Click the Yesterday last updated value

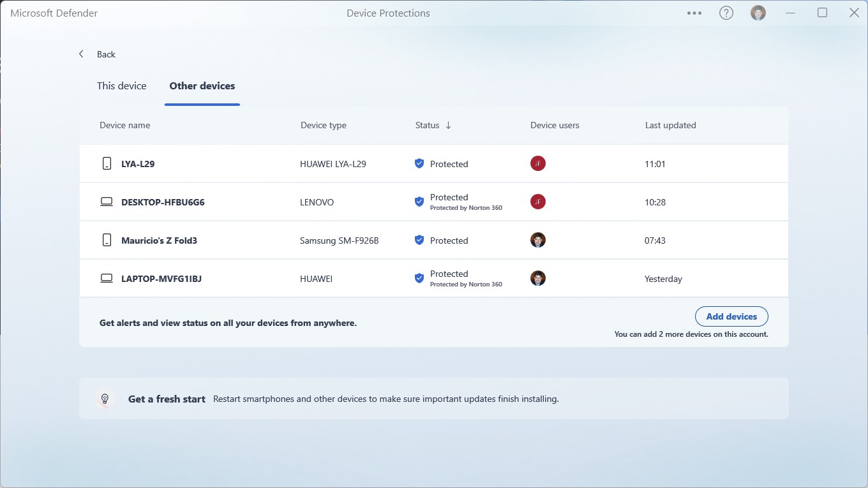(x=663, y=279)
